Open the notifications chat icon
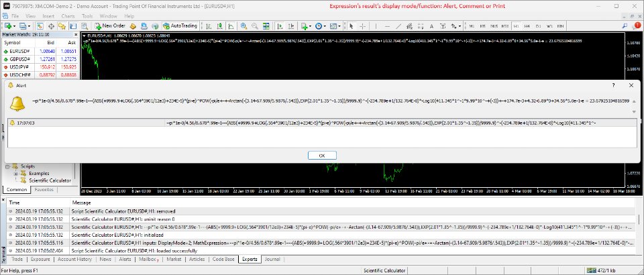This screenshot has width=644, height=275. tap(637, 26)
